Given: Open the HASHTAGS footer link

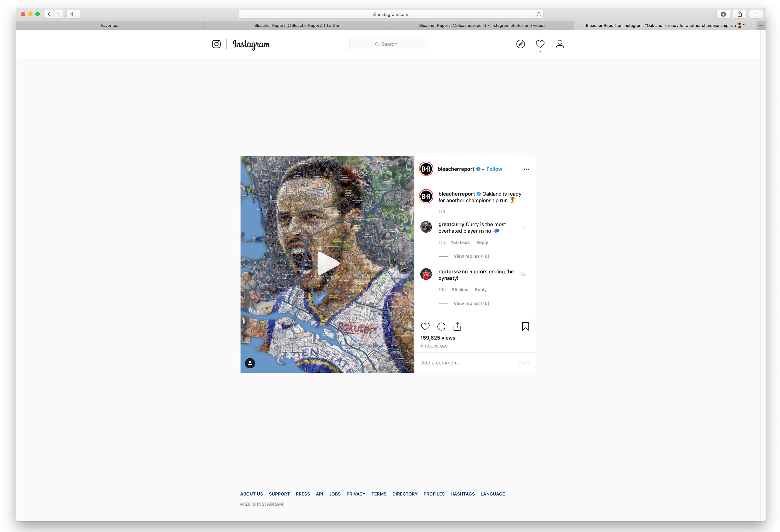Looking at the screenshot, I should (463, 494).
